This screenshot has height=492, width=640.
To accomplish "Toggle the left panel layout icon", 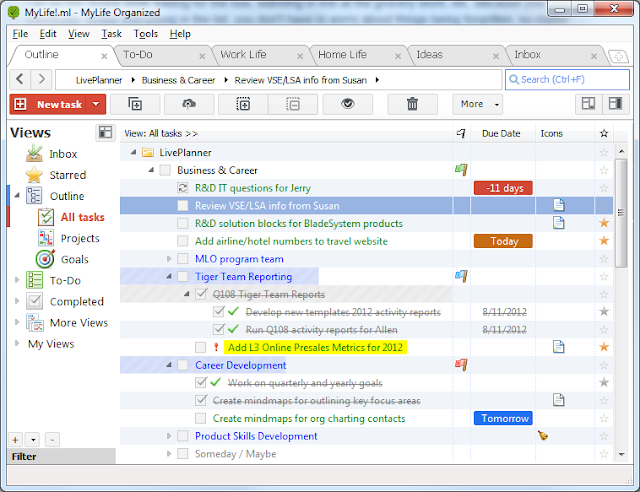I will click(x=588, y=104).
